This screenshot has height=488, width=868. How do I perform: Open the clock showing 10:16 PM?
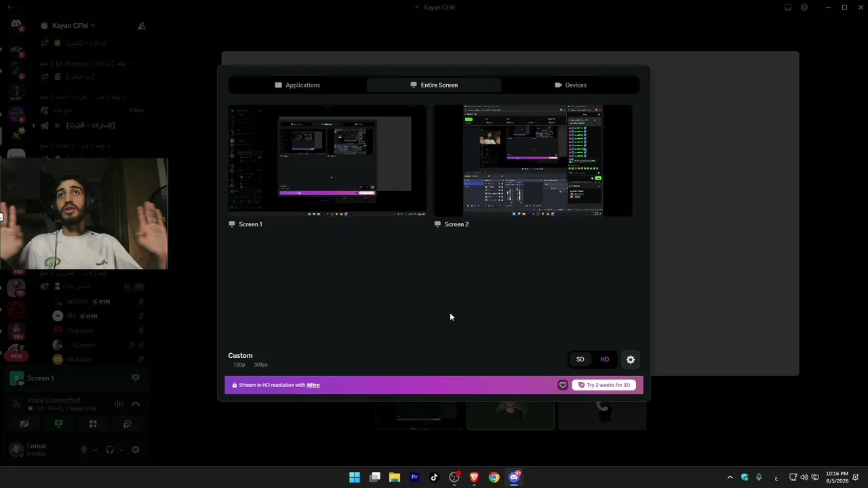837,477
